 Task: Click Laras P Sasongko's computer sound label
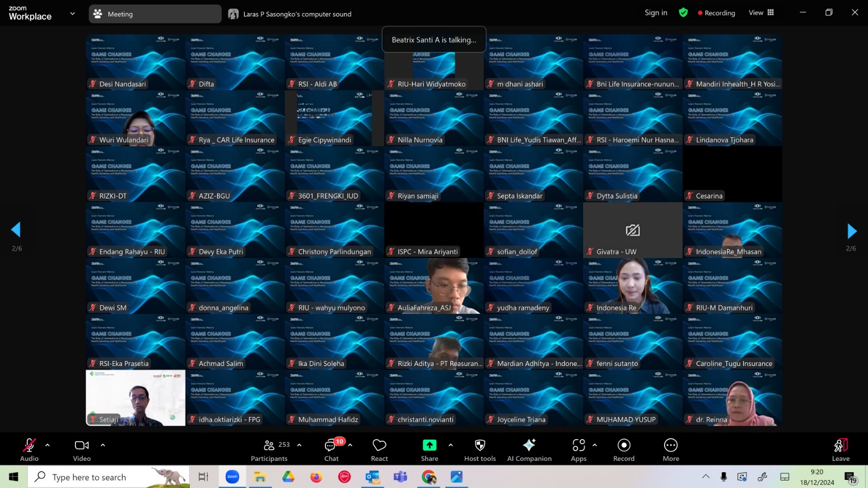(297, 14)
